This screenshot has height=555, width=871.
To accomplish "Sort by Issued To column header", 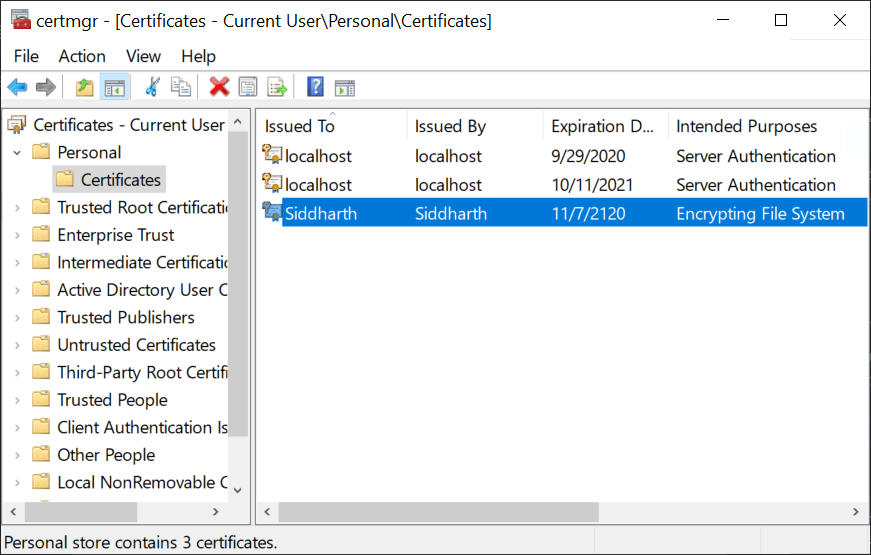I will pos(332,126).
